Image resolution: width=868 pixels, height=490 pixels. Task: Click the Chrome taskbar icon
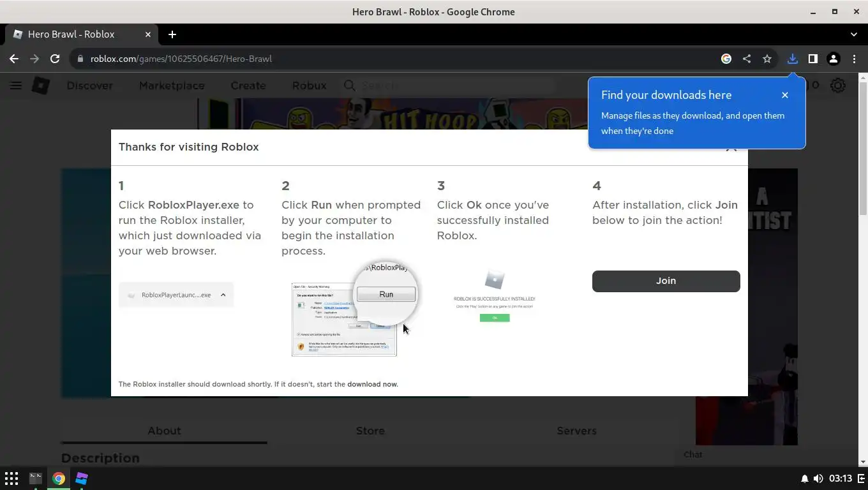tap(59, 479)
